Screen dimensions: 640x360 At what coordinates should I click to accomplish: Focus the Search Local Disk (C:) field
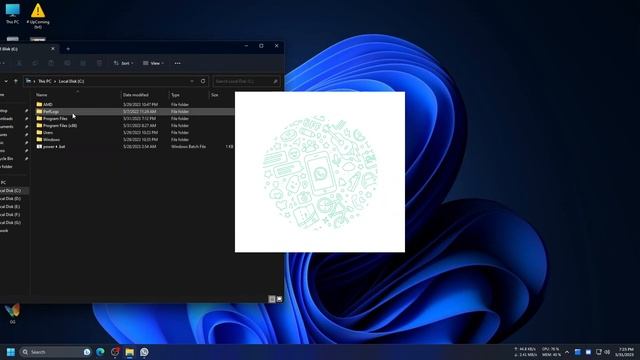tap(247, 81)
